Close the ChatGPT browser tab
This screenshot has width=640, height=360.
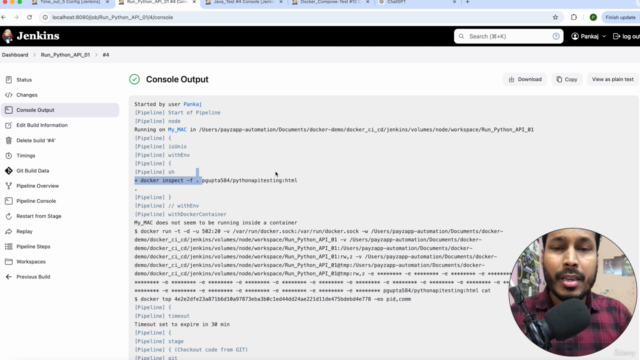point(454,2)
